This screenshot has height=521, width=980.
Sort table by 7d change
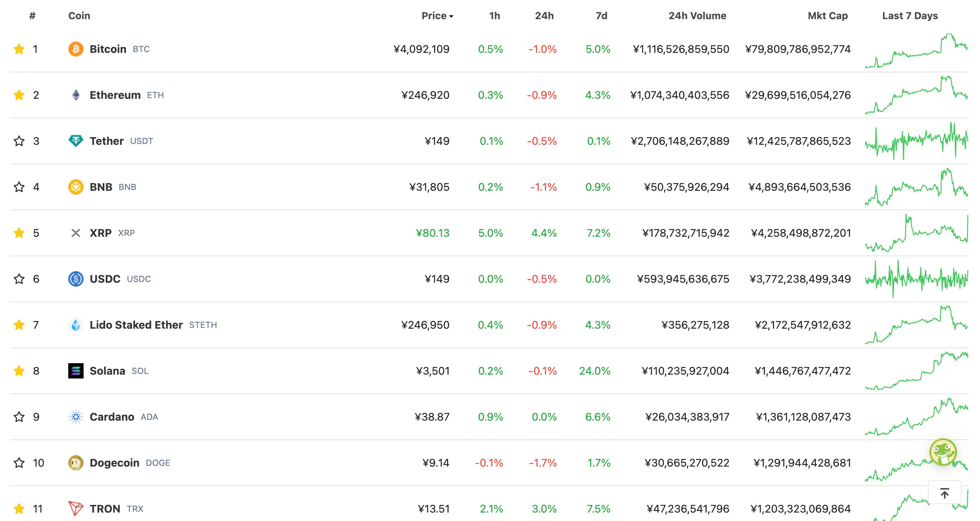pyautogui.click(x=602, y=16)
